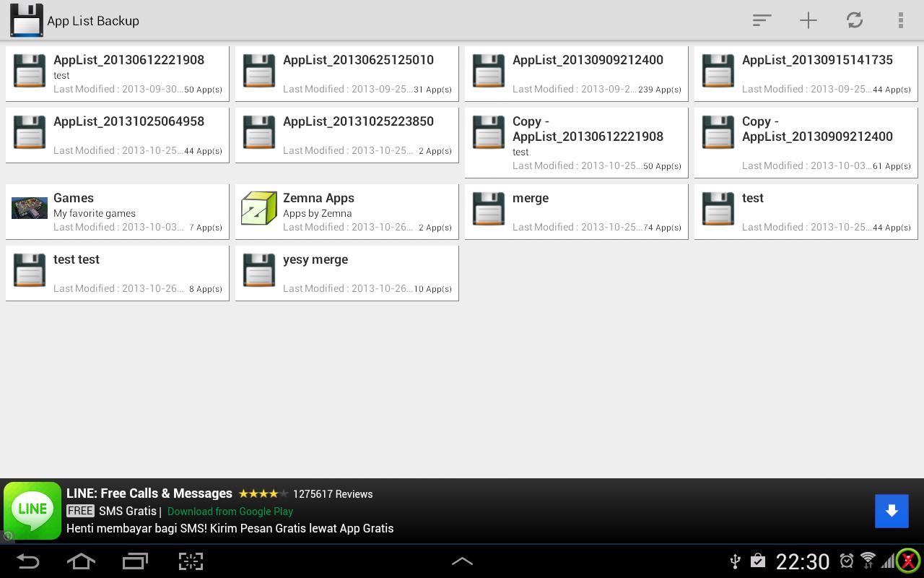The height and width of the screenshot is (578, 924).
Task: Tap the alarm clock status icon
Action: (847, 561)
